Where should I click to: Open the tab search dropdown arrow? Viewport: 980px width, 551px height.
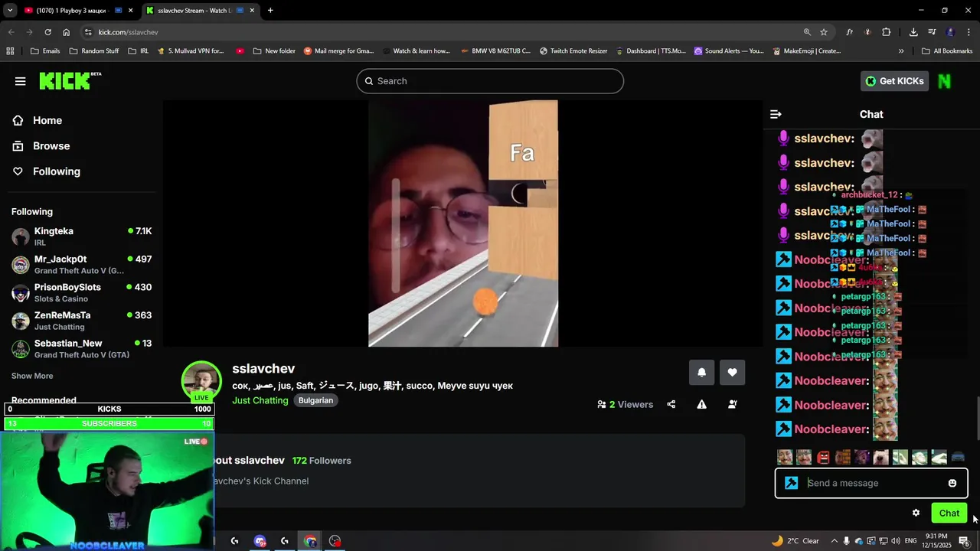pos(9,11)
